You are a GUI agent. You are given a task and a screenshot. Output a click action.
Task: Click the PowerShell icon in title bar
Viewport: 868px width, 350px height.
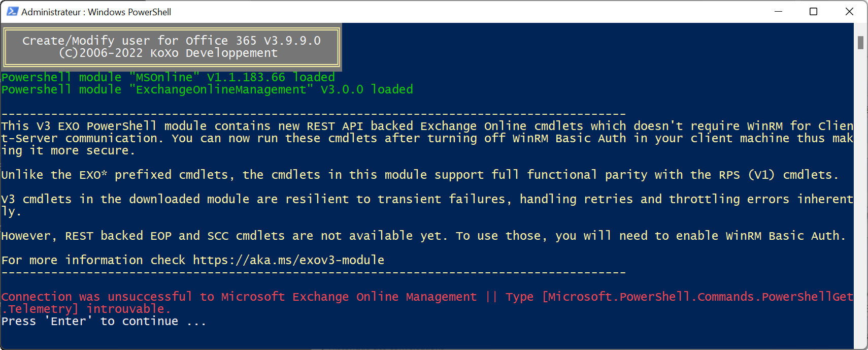[12, 12]
